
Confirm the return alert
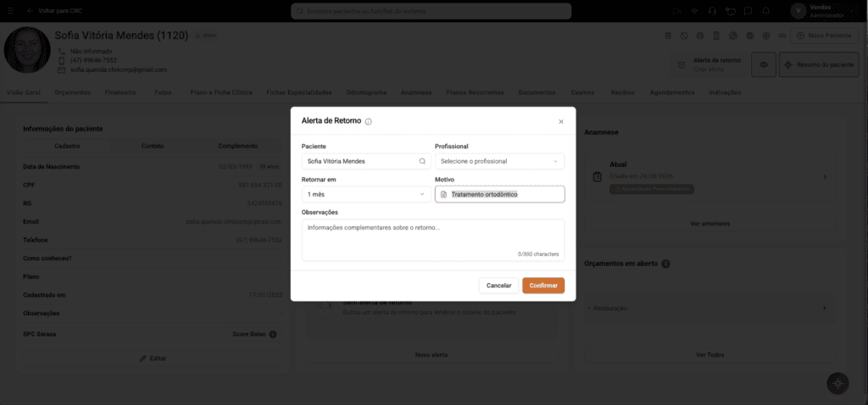click(543, 286)
